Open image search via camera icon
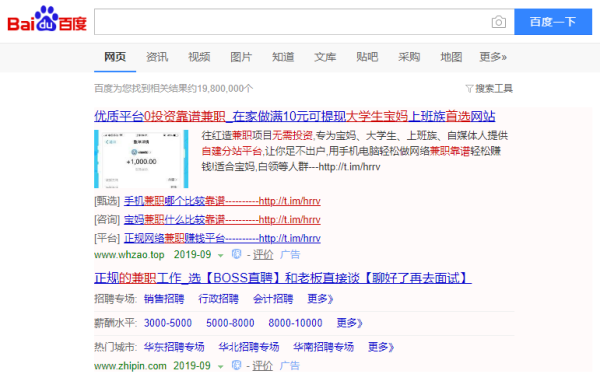Image resolution: width=600 pixels, height=381 pixels. [499, 22]
